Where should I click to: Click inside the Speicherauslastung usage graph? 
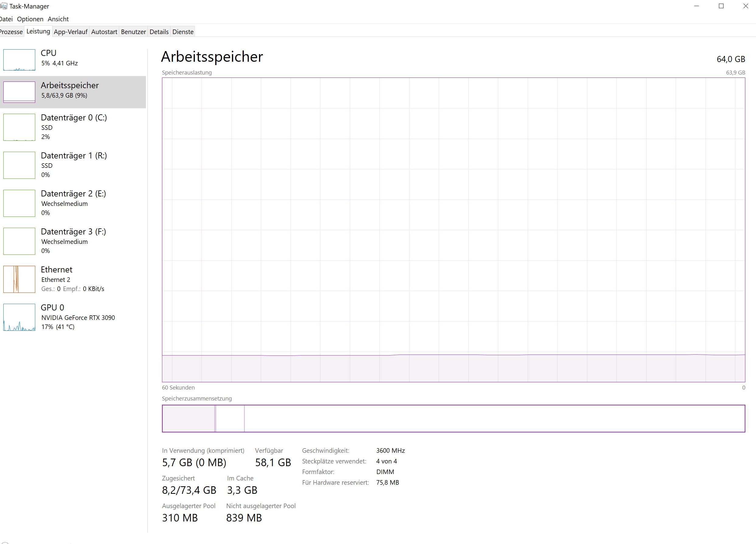pos(453,230)
